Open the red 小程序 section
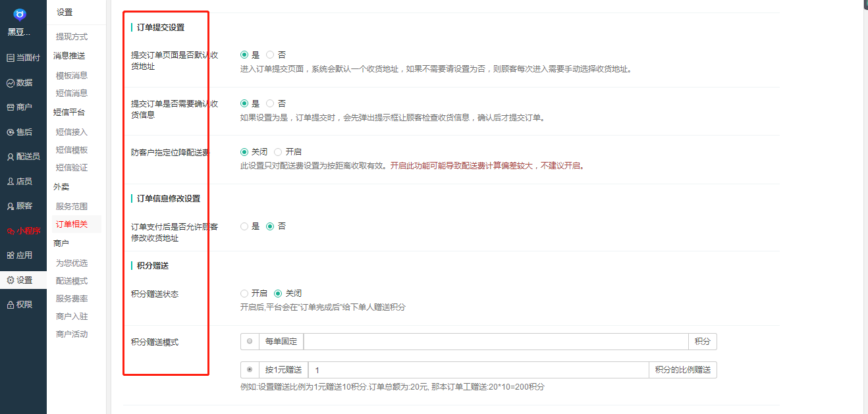The height and width of the screenshot is (414, 868). (x=23, y=231)
